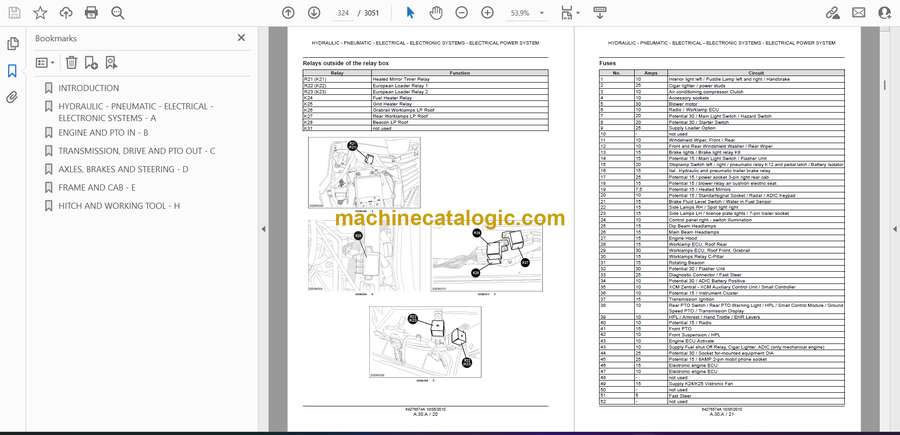
Task: Activate the hand pan tool
Action: coord(436,13)
